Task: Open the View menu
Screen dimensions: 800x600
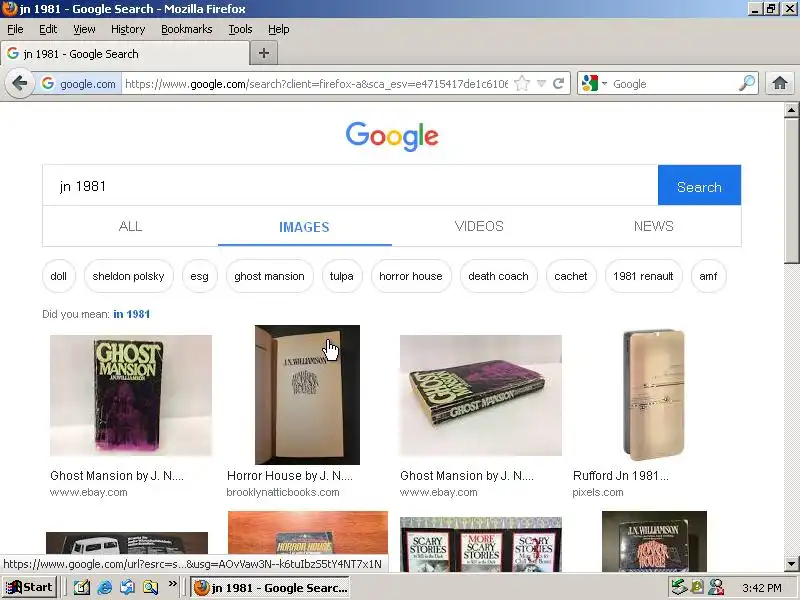Action: click(84, 29)
